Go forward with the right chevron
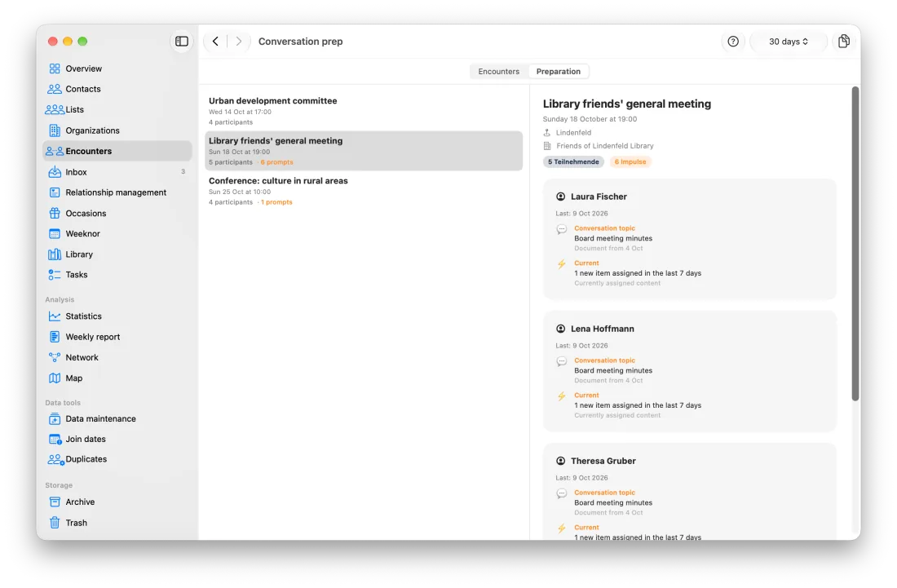 [239, 41]
